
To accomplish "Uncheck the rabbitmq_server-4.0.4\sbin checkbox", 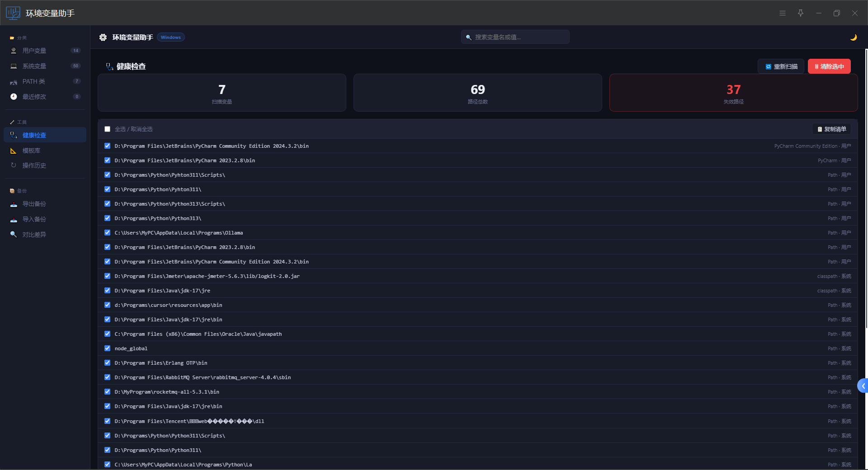I will [107, 377].
